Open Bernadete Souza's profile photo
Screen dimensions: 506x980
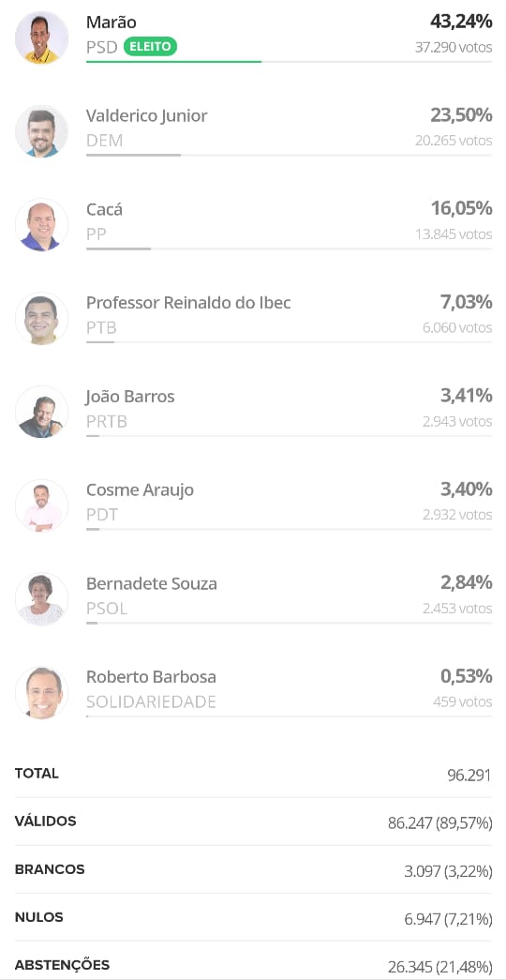(x=42, y=599)
